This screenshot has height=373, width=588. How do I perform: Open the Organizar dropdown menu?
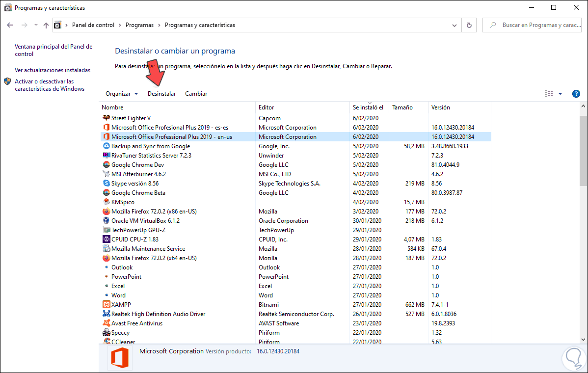(122, 94)
